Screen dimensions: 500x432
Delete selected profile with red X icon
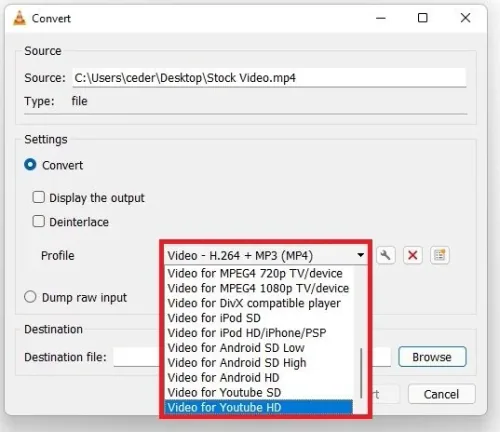click(413, 255)
